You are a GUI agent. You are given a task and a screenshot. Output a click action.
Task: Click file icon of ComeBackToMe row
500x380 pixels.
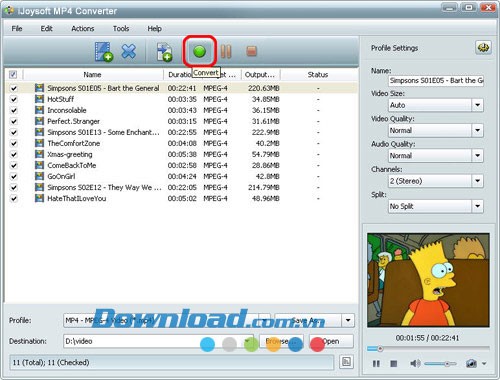pyautogui.click(x=39, y=165)
